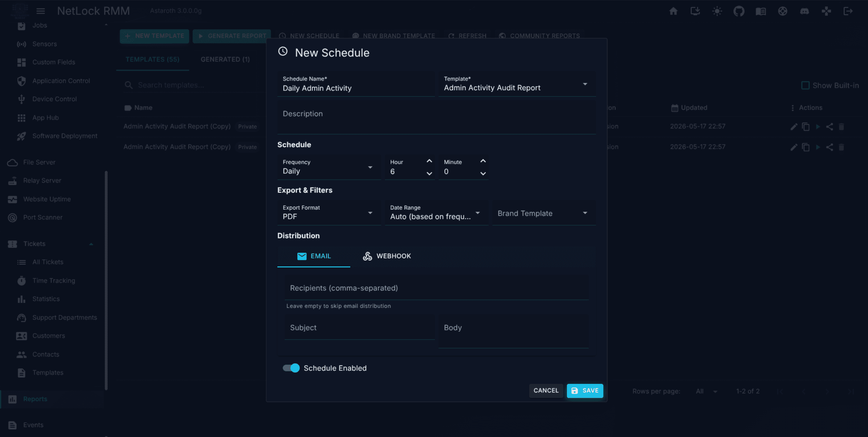
Task: Click the Generate Report button
Action: [232, 36]
